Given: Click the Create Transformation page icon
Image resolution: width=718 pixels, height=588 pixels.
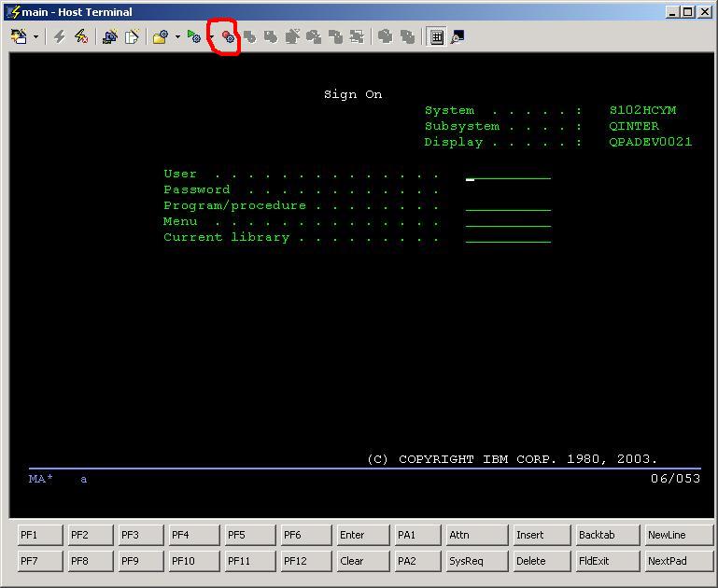Looking at the screenshot, I should pos(132,36).
